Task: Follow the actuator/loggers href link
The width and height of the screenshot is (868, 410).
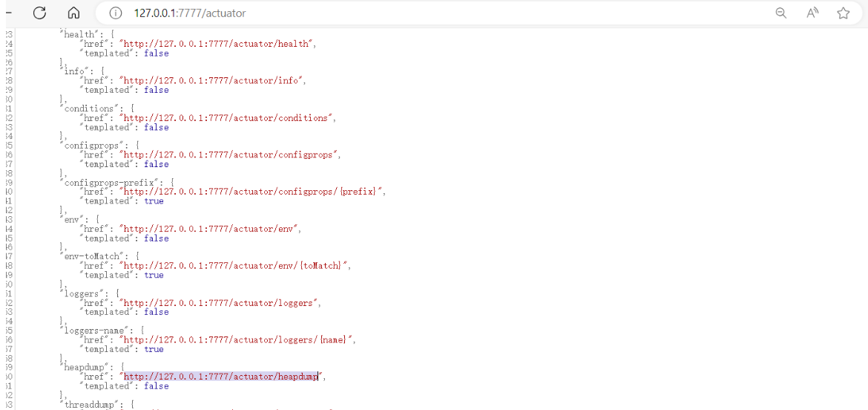Action: point(220,303)
